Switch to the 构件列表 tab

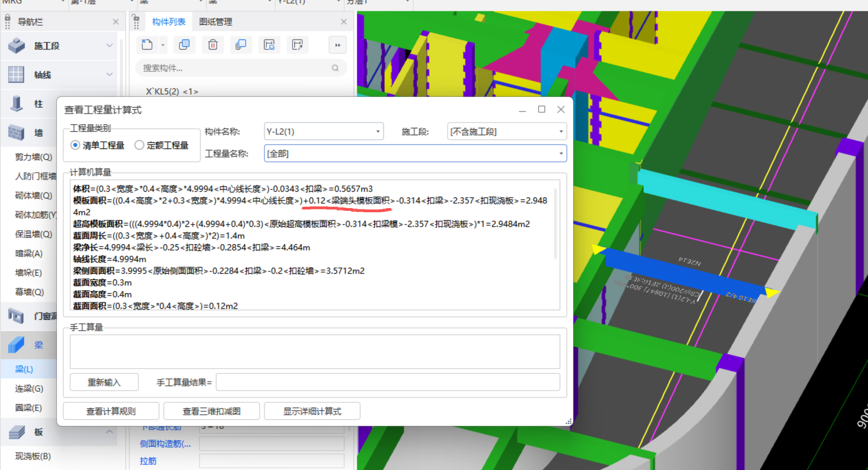(x=169, y=22)
